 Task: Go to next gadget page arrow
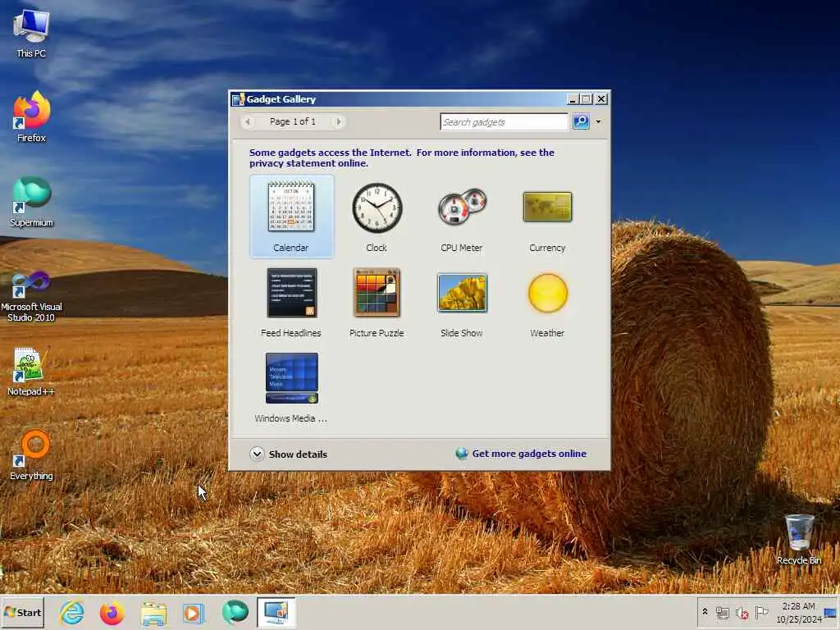click(338, 121)
